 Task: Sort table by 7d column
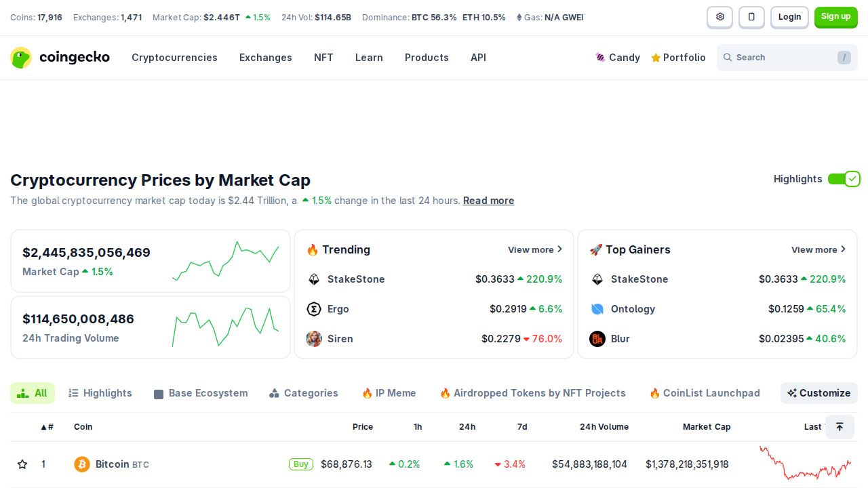(522, 427)
